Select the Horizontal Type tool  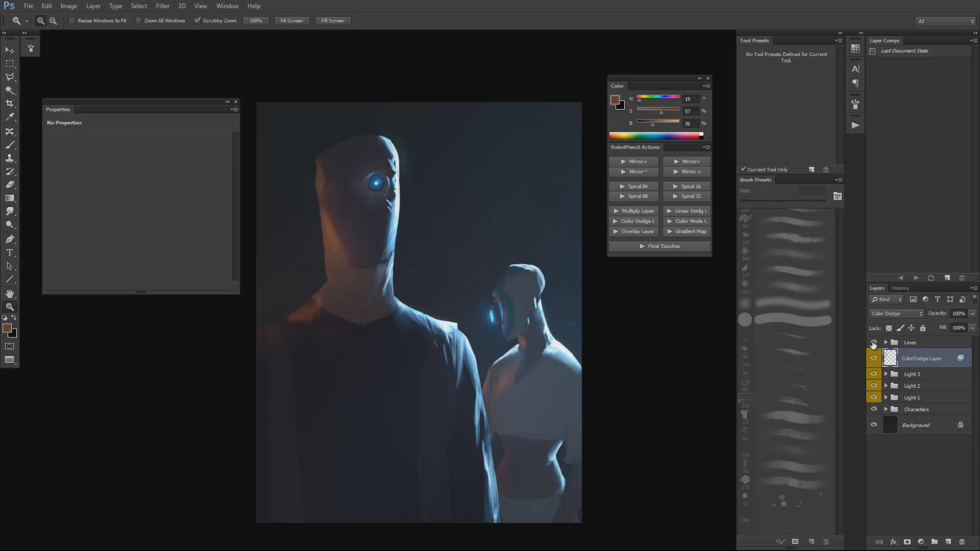10,252
